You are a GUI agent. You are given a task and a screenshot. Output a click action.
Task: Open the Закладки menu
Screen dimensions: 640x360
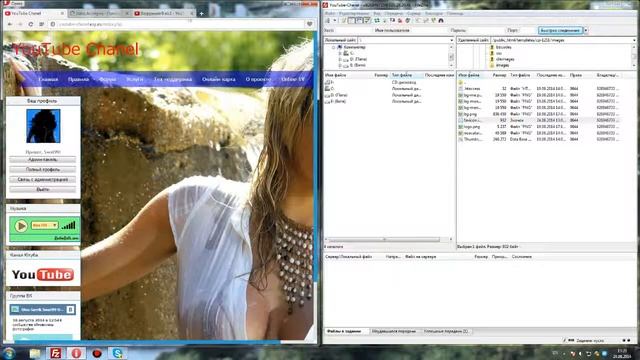click(433, 13)
